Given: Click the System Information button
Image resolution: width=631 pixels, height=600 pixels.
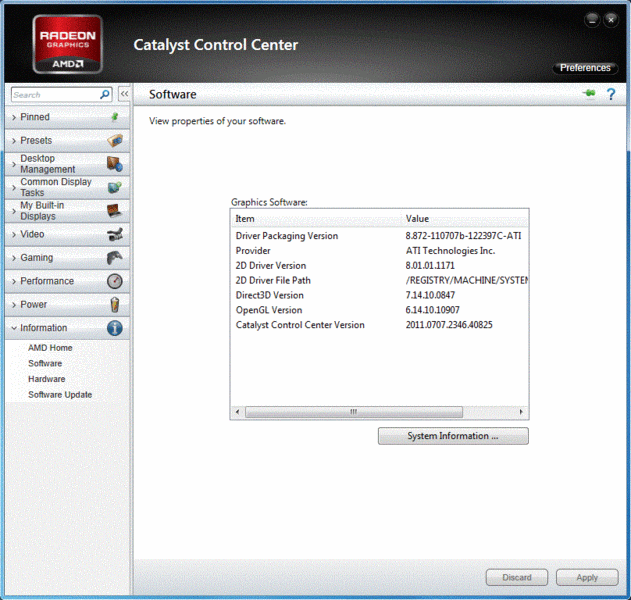Looking at the screenshot, I should (453, 436).
